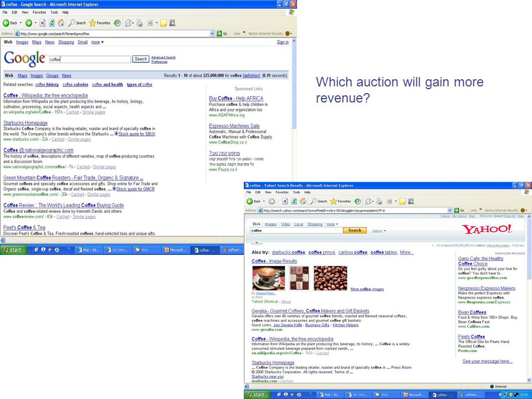Click Stop icon in Google window toolbar

point(42,23)
